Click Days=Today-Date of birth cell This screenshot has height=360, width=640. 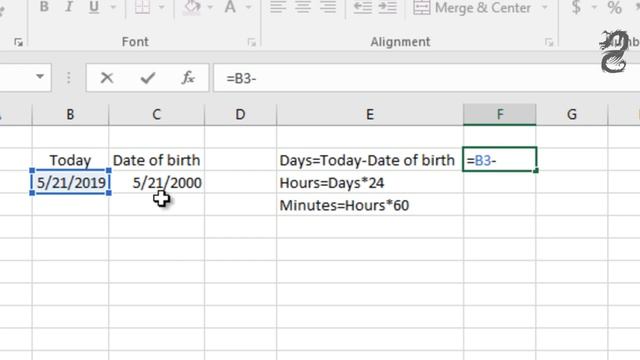click(x=370, y=160)
